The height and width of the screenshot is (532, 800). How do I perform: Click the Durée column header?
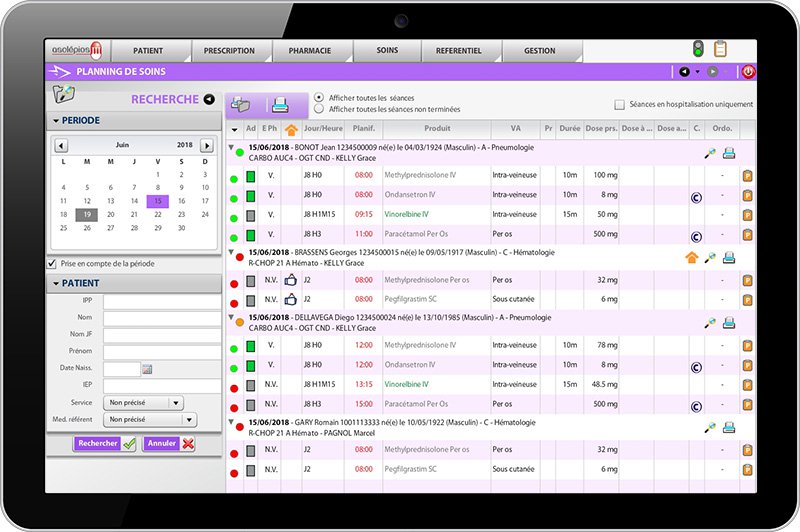click(x=569, y=129)
